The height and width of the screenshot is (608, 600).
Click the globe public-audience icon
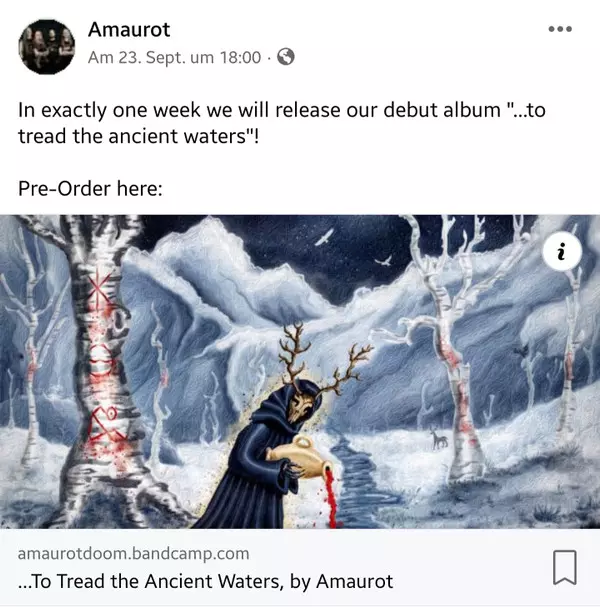tap(286, 57)
